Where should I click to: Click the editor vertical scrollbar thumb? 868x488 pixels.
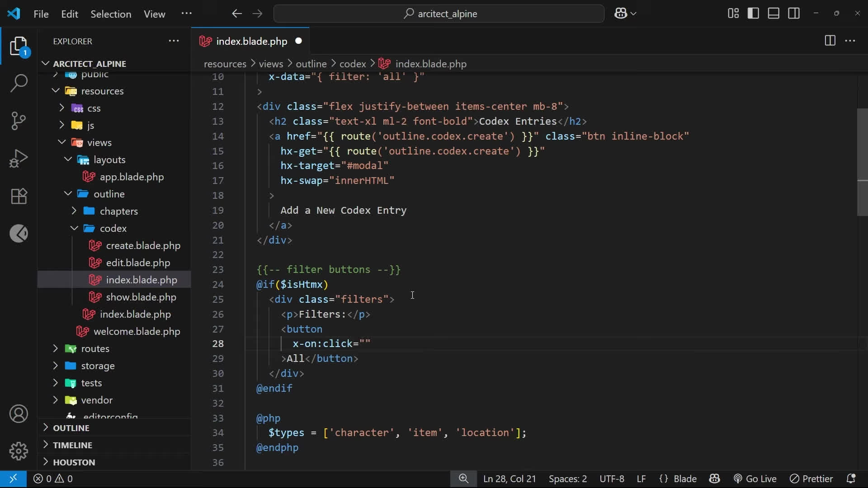click(x=862, y=163)
